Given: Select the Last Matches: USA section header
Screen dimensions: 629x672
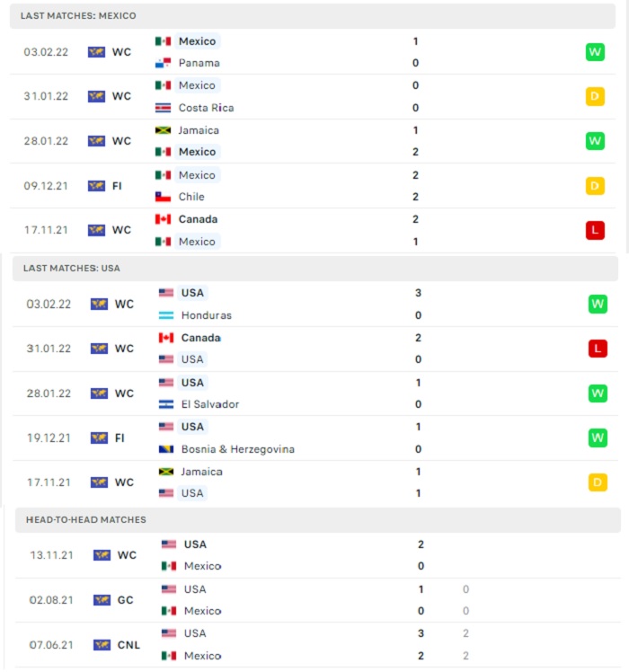Looking at the screenshot, I should [315, 269].
